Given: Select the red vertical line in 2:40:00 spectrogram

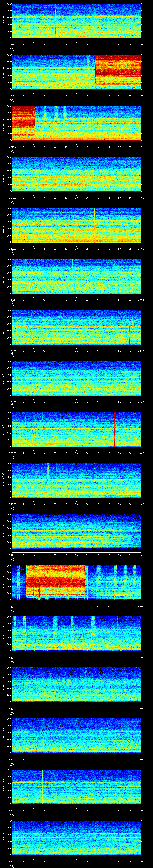Looking at the screenshot, I should [56, 481].
